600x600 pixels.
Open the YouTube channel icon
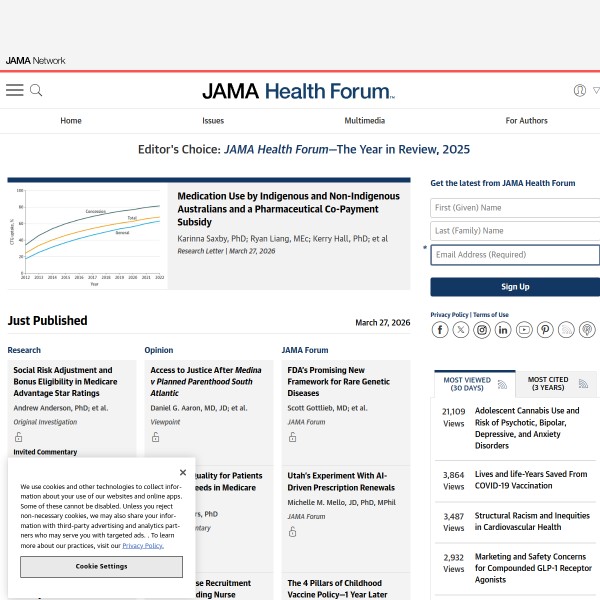click(x=524, y=330)
